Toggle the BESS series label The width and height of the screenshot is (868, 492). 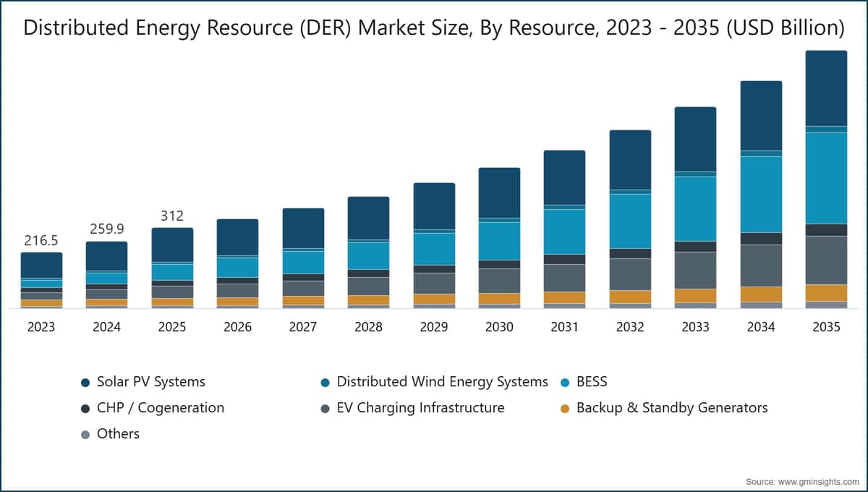[x=592, y=381]
